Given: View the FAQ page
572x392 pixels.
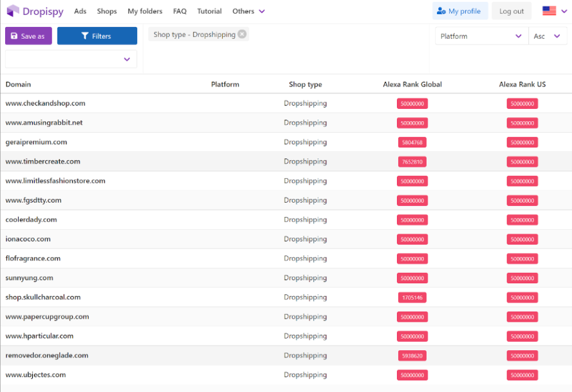Looking at the screenshot, I should (x=180, y=12).
